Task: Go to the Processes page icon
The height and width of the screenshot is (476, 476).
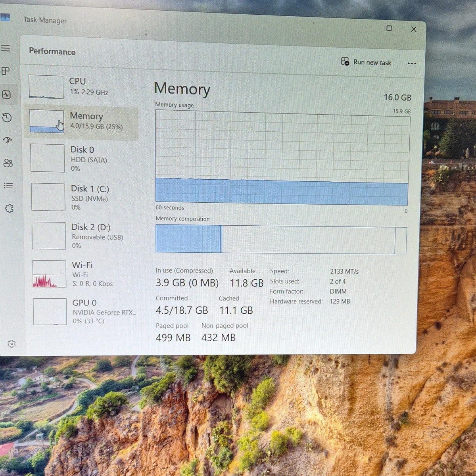Action: pos(6,71)
